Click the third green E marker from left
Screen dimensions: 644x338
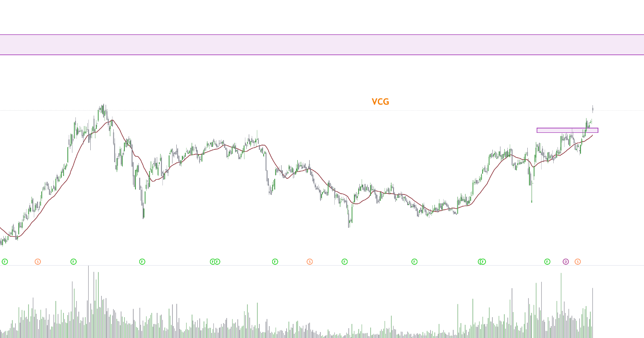(x=142, y=261)
